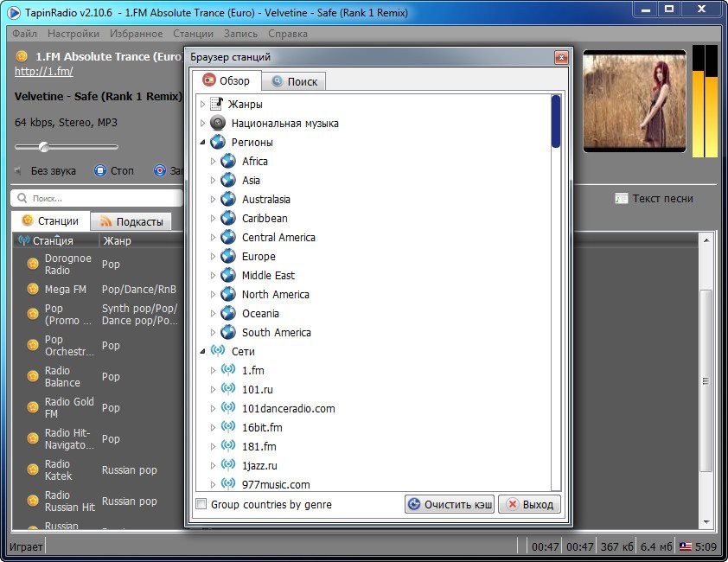Collapse the Регионы tree section
The width and height of the screenshot is (728, 562).
point(203,142)
